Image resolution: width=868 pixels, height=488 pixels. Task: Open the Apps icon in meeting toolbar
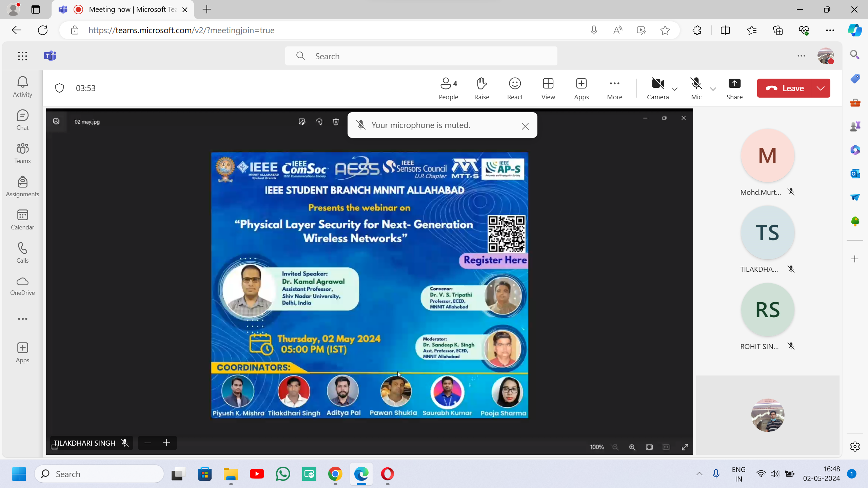[x=581, y=88]
